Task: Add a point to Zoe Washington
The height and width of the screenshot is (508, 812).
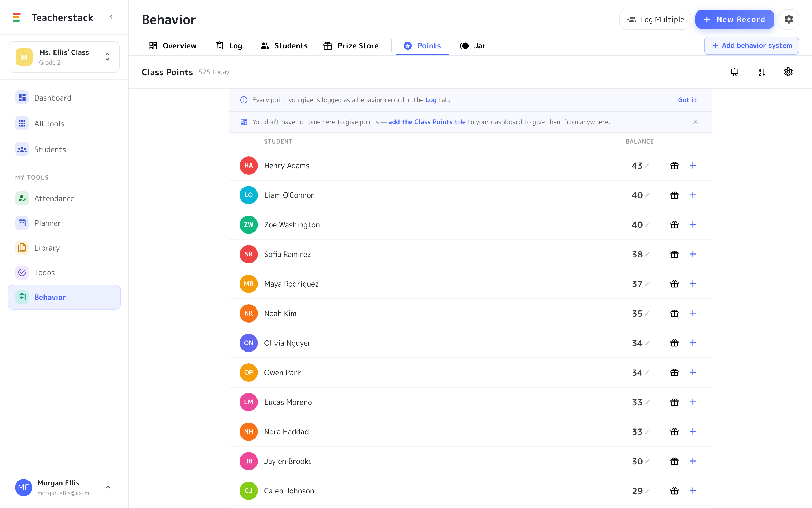Action: coord(693,225)
